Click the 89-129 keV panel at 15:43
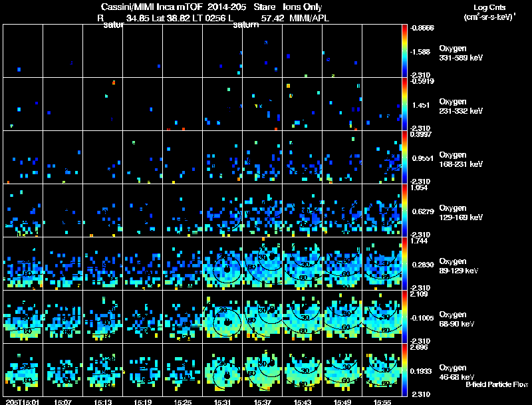 [303, 263]
